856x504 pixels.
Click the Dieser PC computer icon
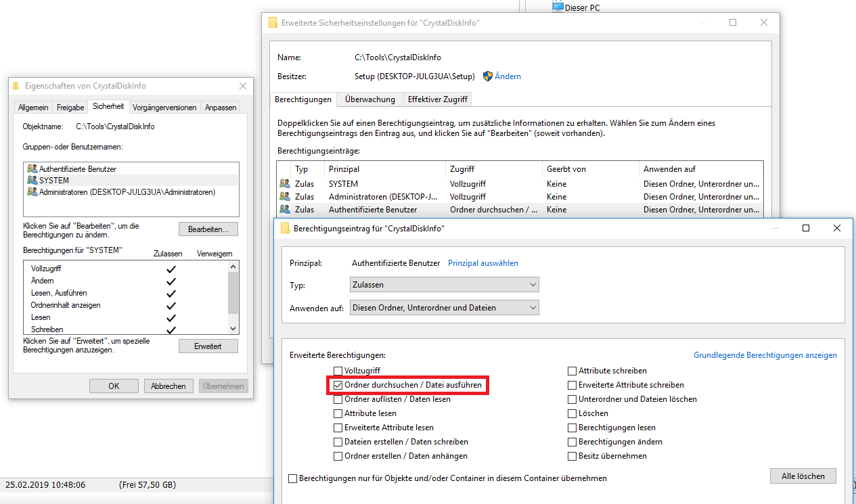click(558, 7)
